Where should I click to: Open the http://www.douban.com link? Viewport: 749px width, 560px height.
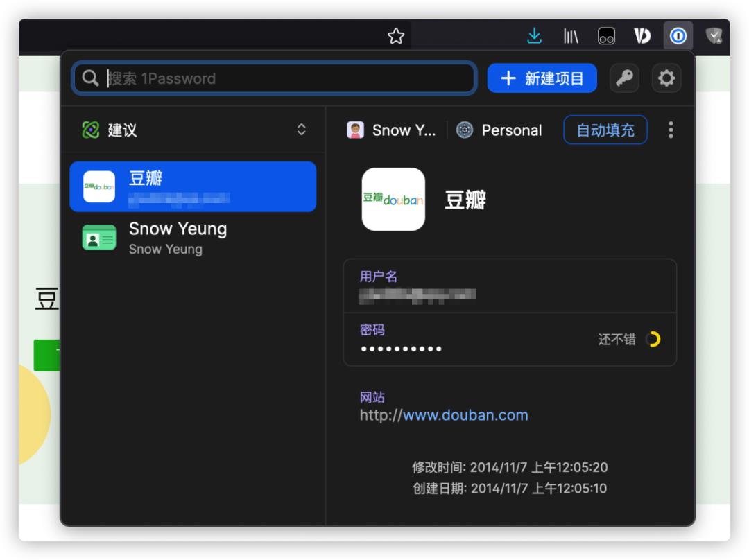pyautogui.click(x=444, y=415)
